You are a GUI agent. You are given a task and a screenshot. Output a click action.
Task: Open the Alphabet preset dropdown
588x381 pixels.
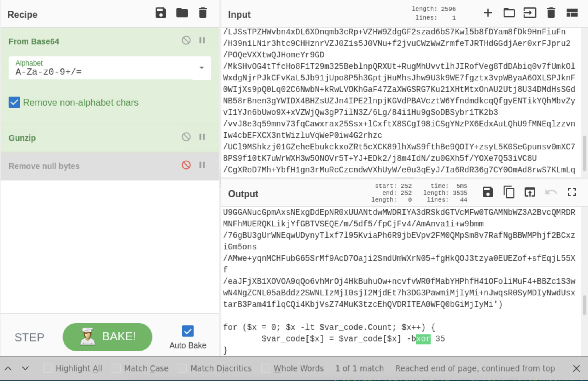(202, 68)
